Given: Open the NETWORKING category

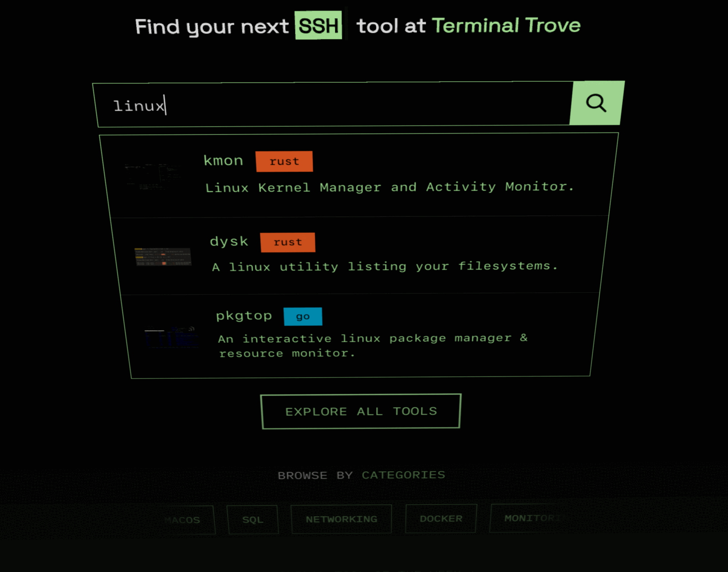Looking at the screenshot, I should click(341, 519).
